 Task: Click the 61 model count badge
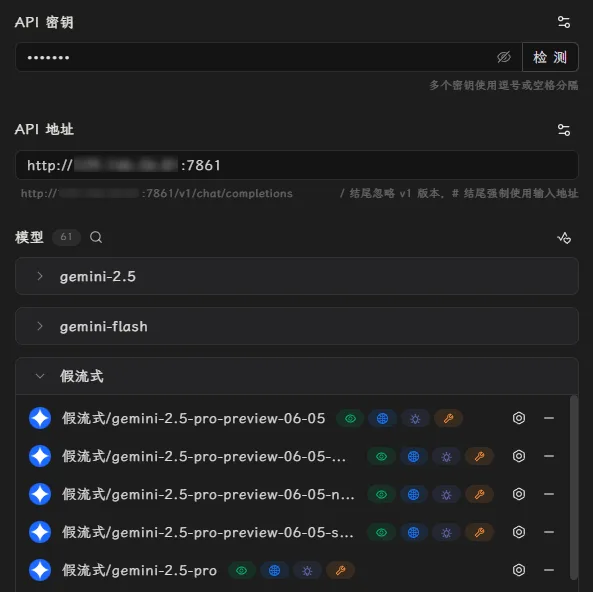[x=66, y=237]
